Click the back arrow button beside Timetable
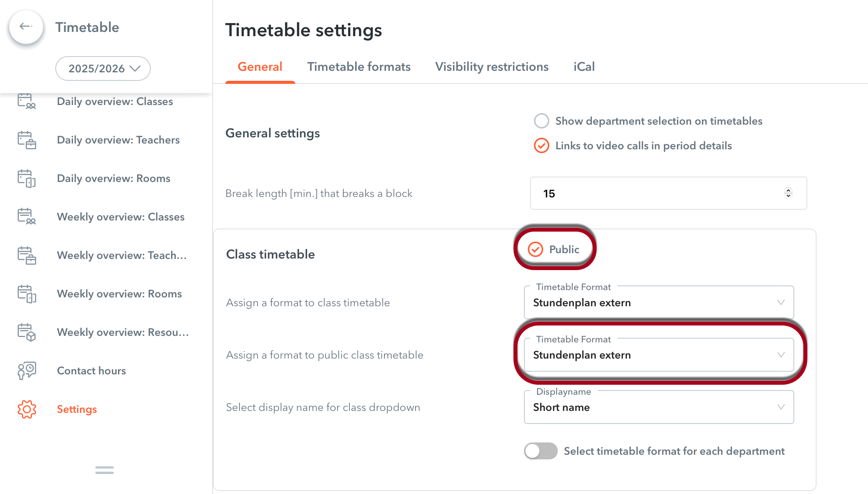Screen dimensions: 868x494 [26, 27]
